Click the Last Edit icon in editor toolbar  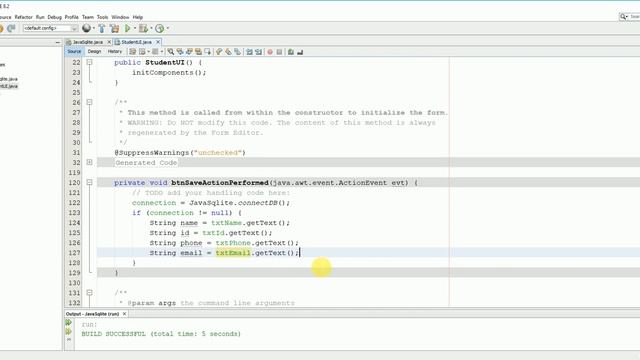[133, 52]
